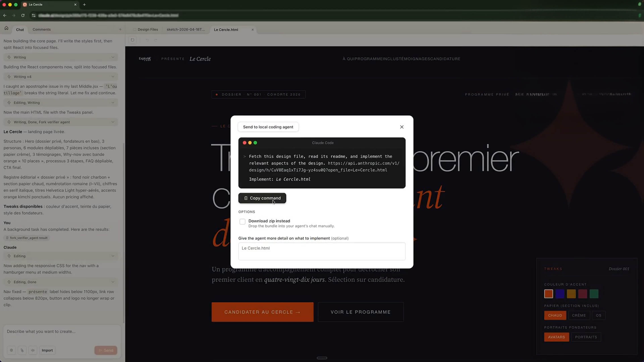Expand Writing, Done, Fork verifier agent step
Screen dimensions: 644x362
point(113,122)
